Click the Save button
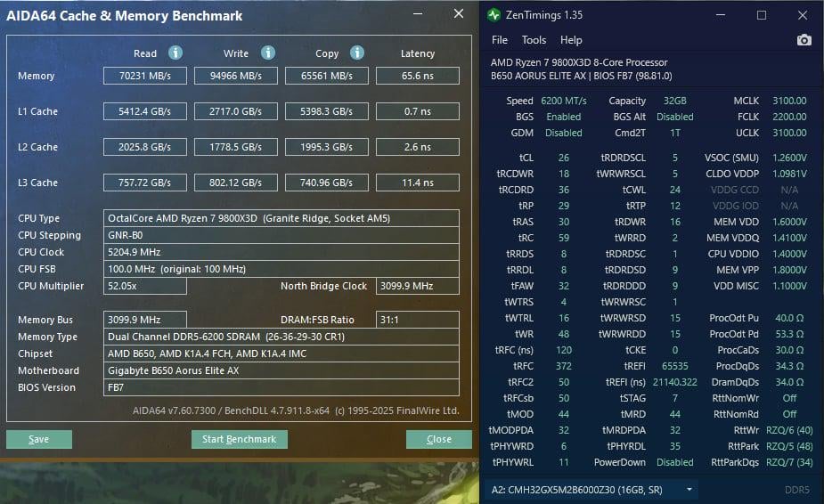 39,439
